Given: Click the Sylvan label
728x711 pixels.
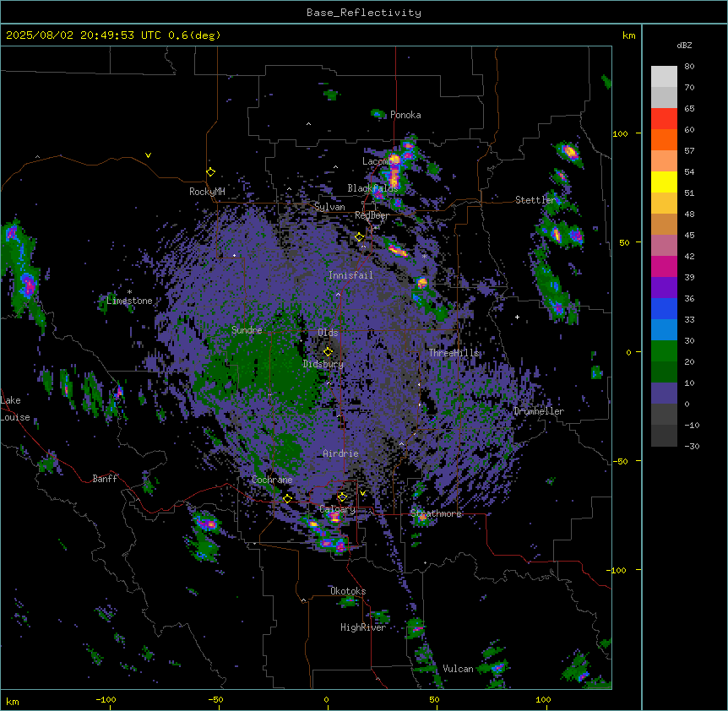Looking at the screenshot, I should tap(329, 207).
